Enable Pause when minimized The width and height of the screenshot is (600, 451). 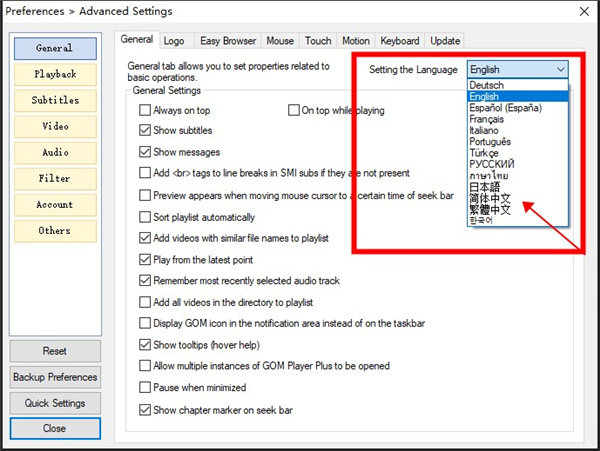146,388
